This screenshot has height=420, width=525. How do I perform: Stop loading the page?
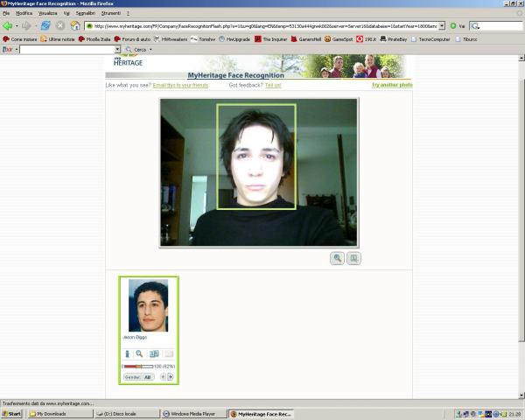60,25
